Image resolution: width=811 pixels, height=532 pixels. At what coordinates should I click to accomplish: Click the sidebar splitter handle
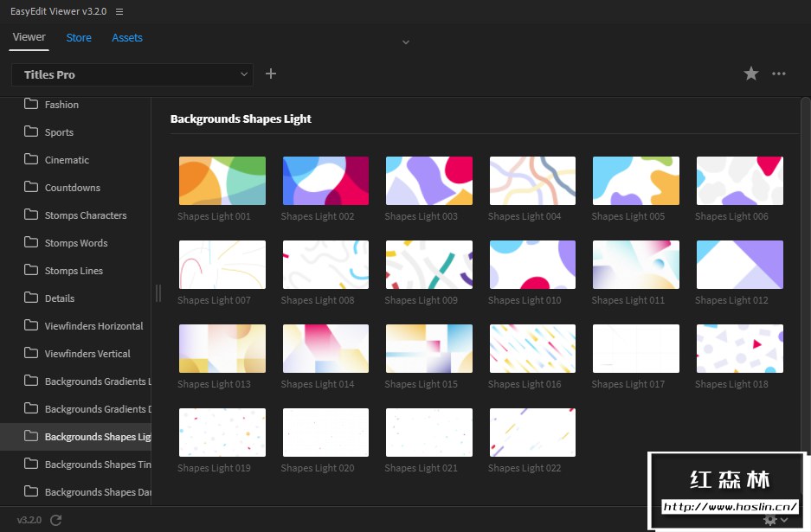click(158, 293)
